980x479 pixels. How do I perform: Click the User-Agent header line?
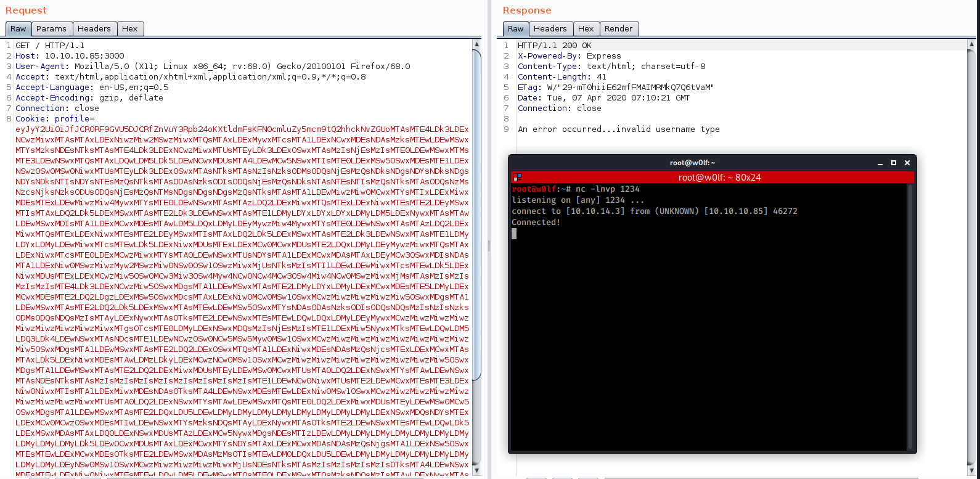click(213, 66)
